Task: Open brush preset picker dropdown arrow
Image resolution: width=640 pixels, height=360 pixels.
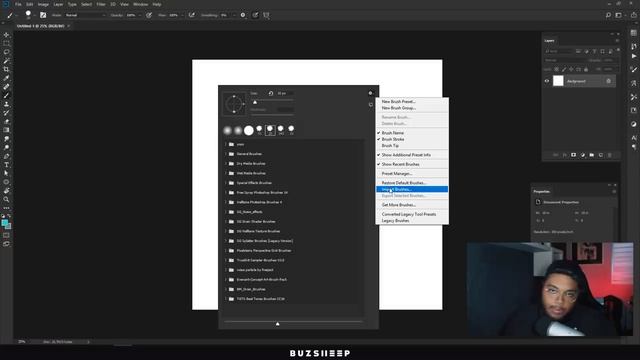Action: click(34, 15)
